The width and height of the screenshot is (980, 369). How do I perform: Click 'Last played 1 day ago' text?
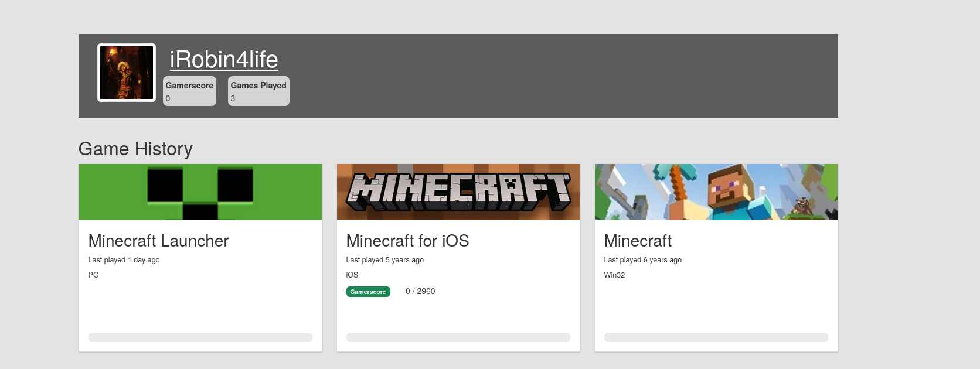pyautogui.click(x=124, y=260)
